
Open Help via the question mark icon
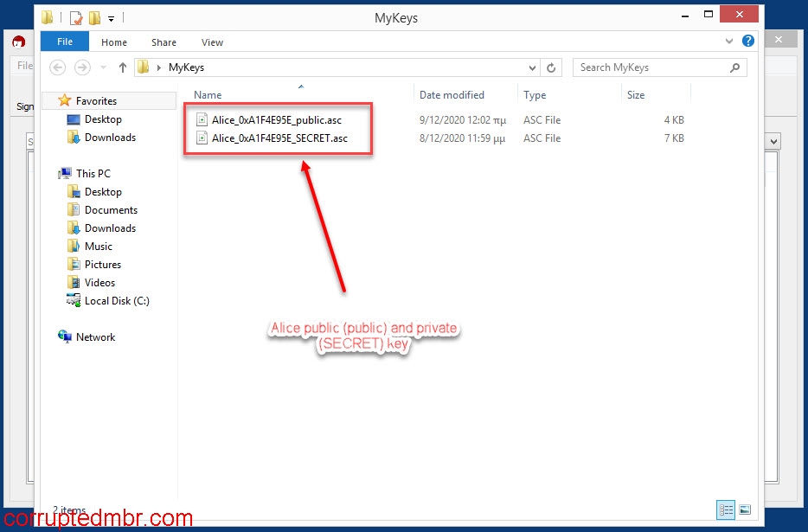(x=747, y=40)
